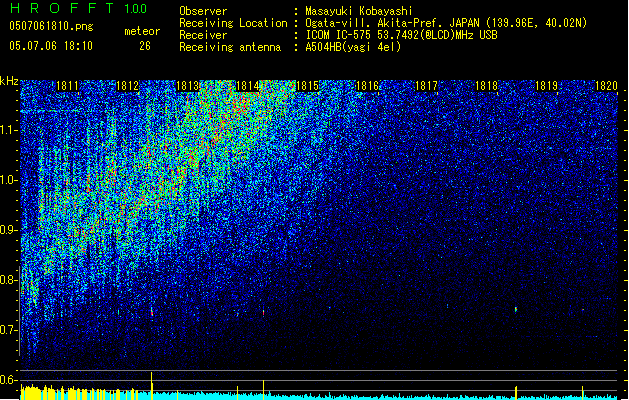Click the 1812 time marker
The width and height of the screenshot is (629, 400).
point(127,85)
